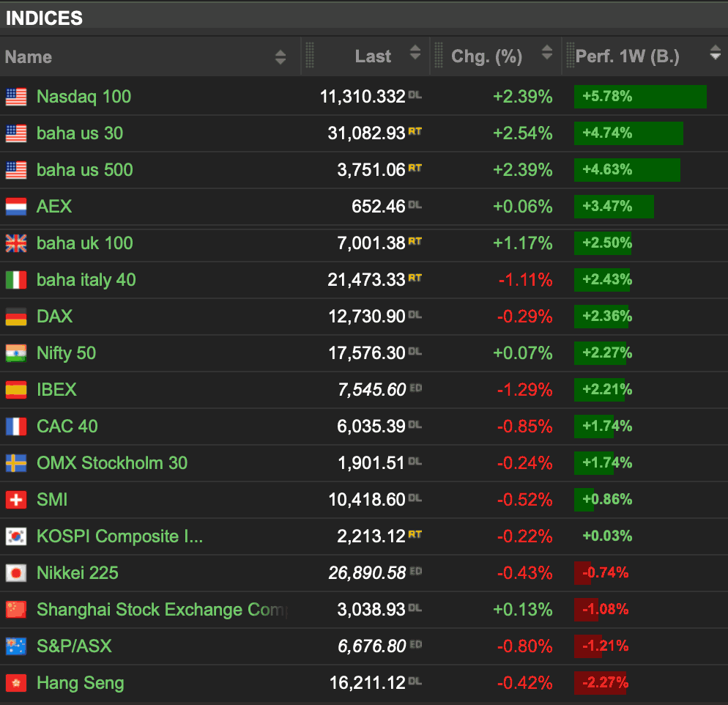The height and width of the screenshot is (705, 728).
Task: Open the S&P/ASX index link
Action: coord(74,646)
